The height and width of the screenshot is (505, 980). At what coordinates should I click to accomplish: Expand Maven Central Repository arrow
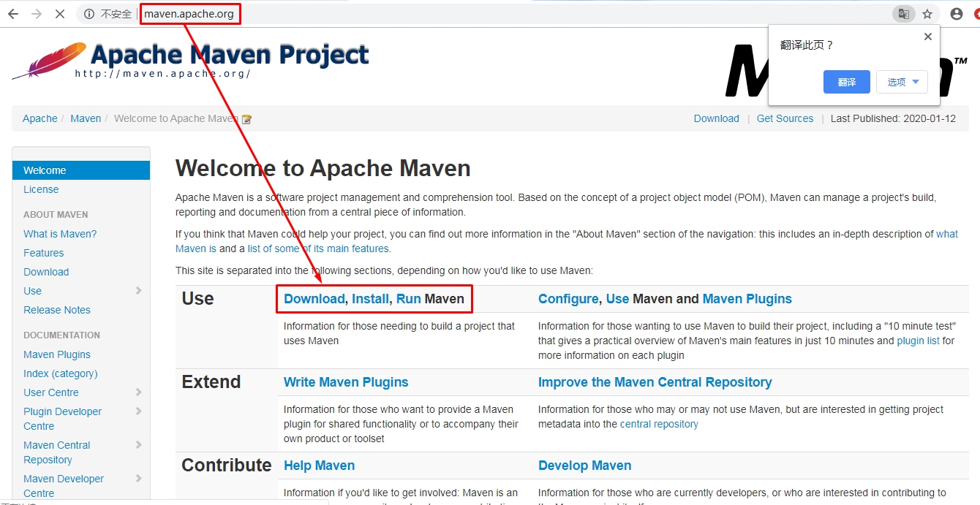click(x=139, y=444)
